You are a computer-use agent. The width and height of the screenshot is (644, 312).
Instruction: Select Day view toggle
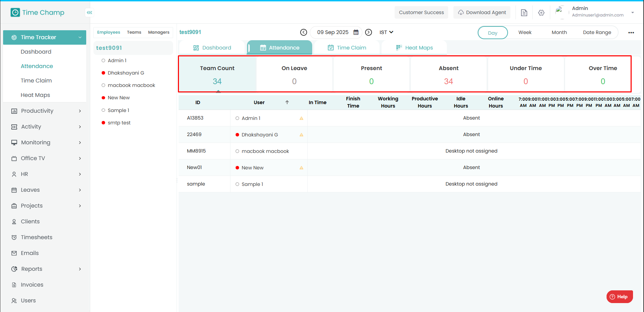[x=493, y=33]
